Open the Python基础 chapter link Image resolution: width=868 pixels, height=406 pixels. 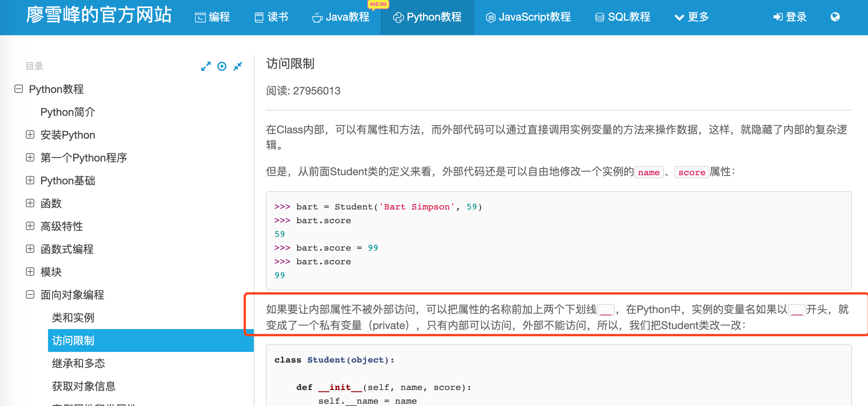click(x=68, y=181)
